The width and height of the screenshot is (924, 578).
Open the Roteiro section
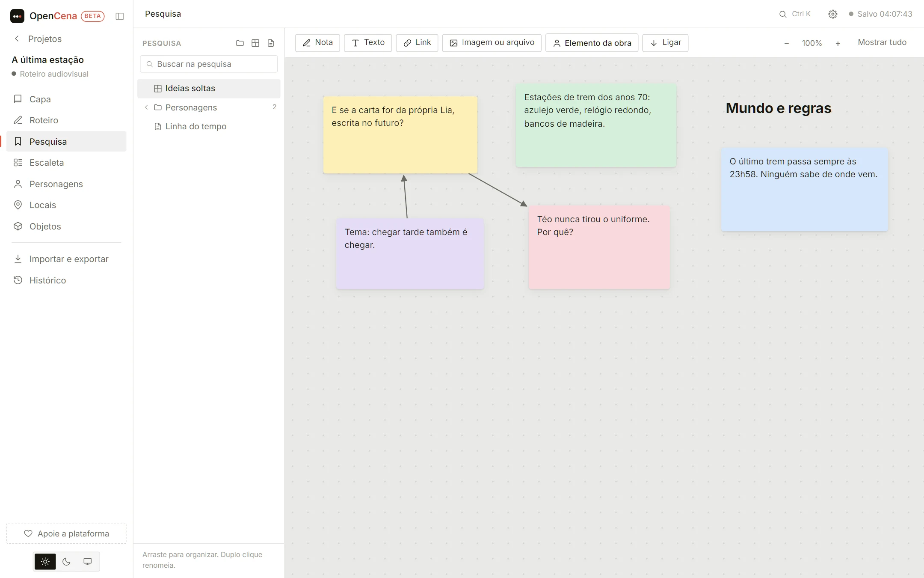click(x=66, y=120)
